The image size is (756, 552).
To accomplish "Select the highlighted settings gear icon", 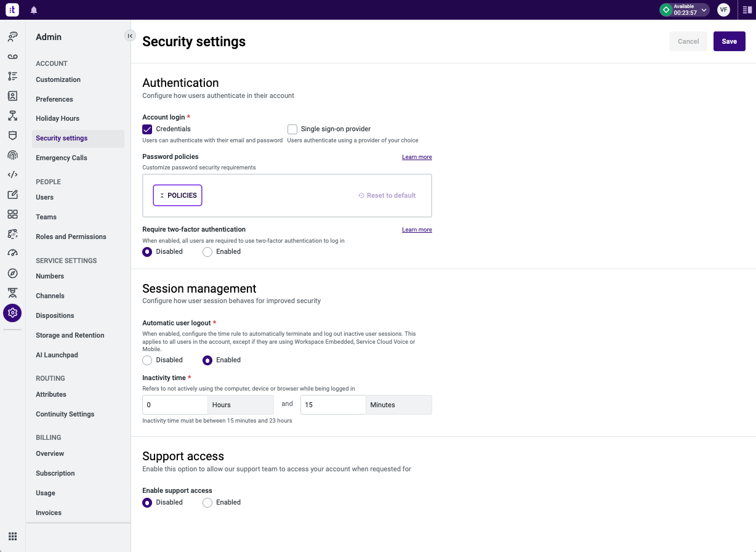I will 12,313.
